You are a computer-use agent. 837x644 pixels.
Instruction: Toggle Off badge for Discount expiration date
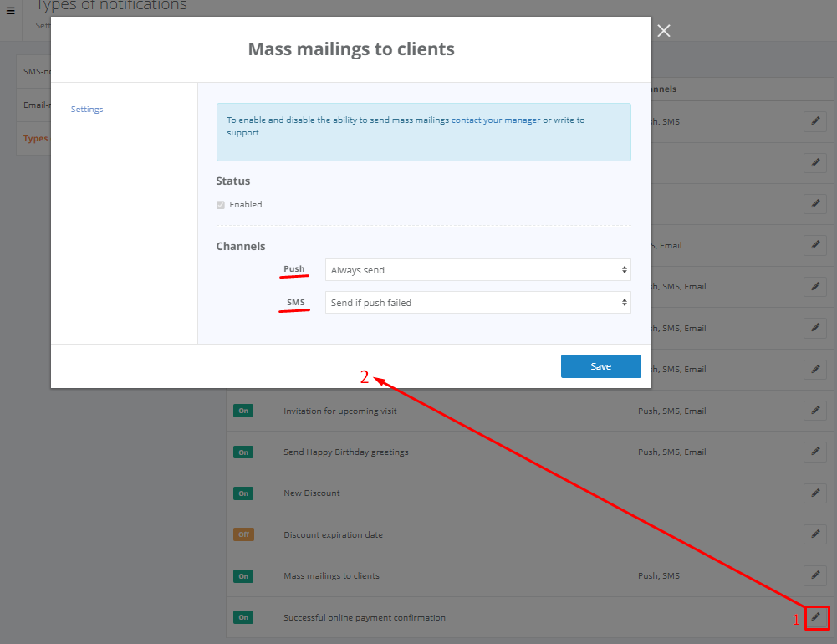243,534
